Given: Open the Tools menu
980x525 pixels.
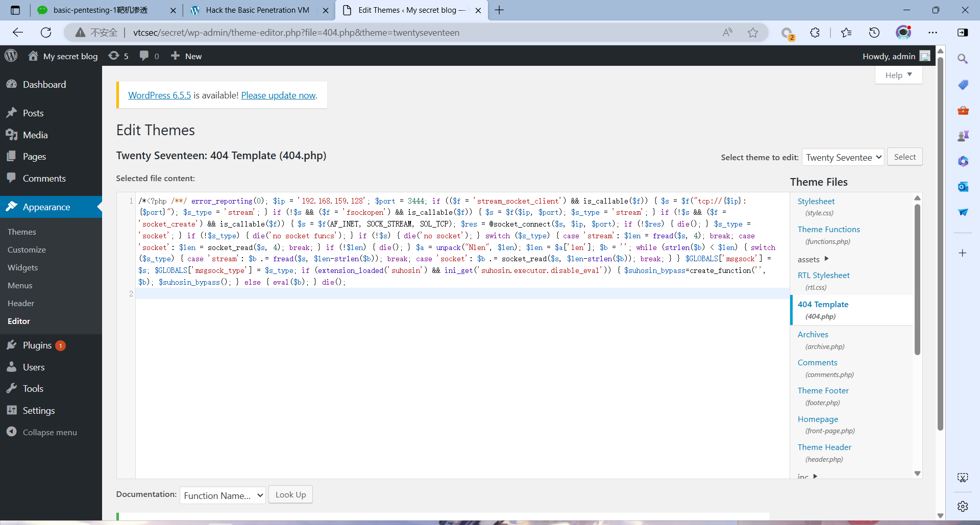Looking at the screenshot, I should click(51, 388).
